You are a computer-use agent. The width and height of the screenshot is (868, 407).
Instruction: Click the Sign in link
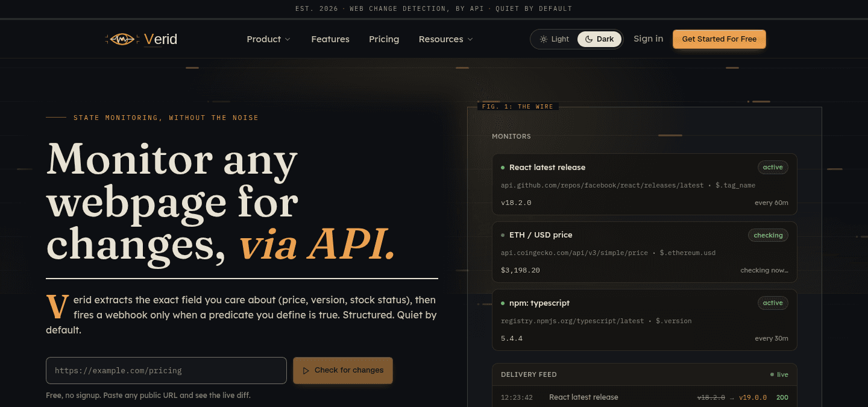point(648,39)
